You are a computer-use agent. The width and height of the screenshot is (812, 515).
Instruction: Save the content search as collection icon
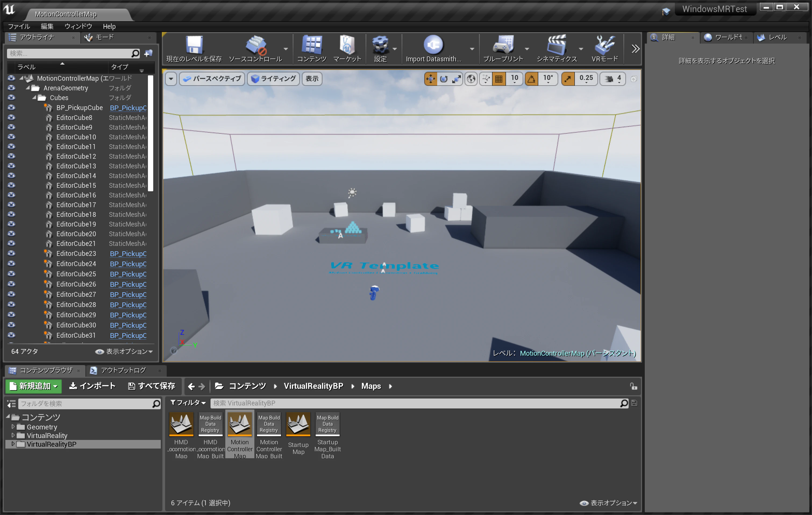point(634,403)
